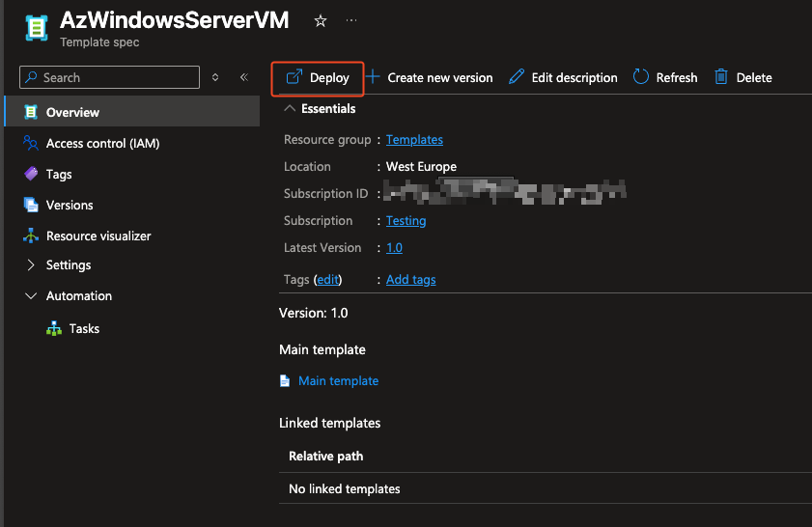
Task: Click Refresh in the toolbar
Action: (665, 77)
